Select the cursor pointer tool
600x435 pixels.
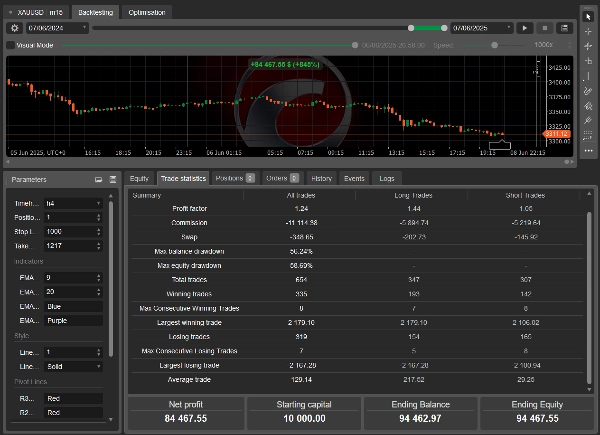(x=589, y=16)
